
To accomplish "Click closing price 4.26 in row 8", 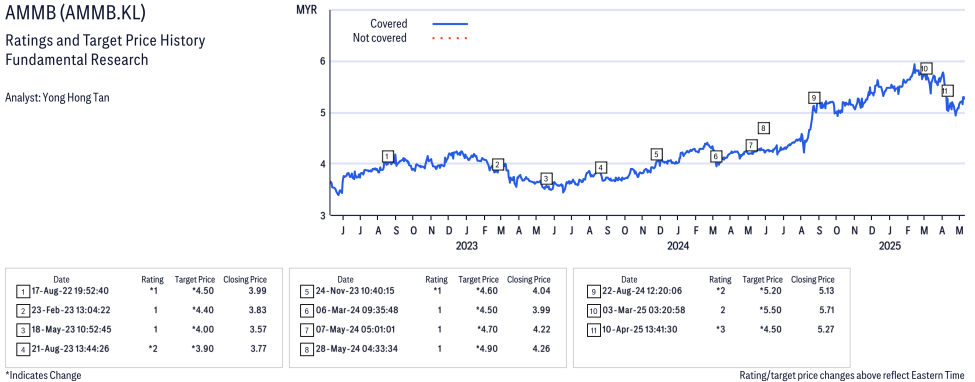I will click(542, 348).
